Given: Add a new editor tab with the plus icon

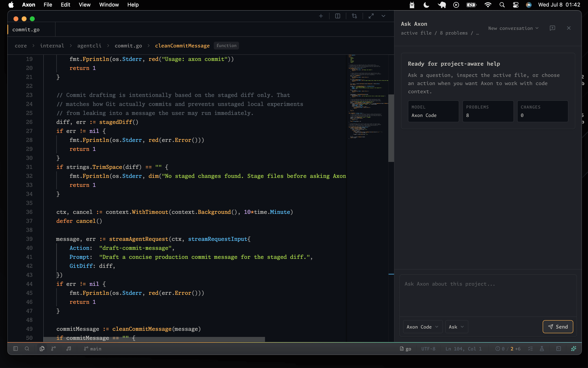Looking at the screenshot, I should click(x=321, y=16).
